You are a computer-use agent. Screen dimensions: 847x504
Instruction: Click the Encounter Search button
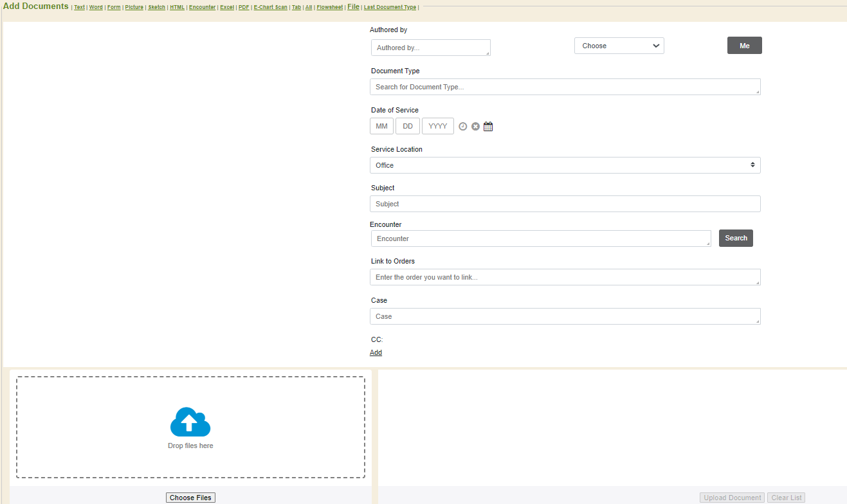pos(736,238)
